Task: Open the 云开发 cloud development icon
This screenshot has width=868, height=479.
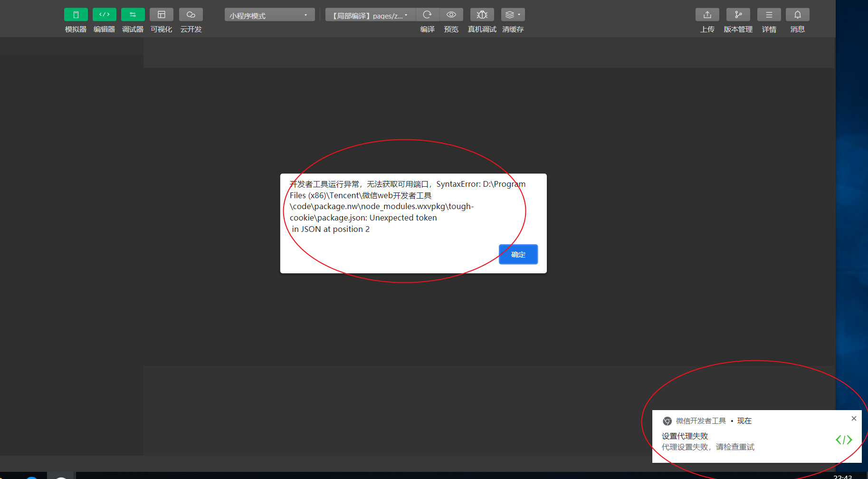Action: coord(191,15)
